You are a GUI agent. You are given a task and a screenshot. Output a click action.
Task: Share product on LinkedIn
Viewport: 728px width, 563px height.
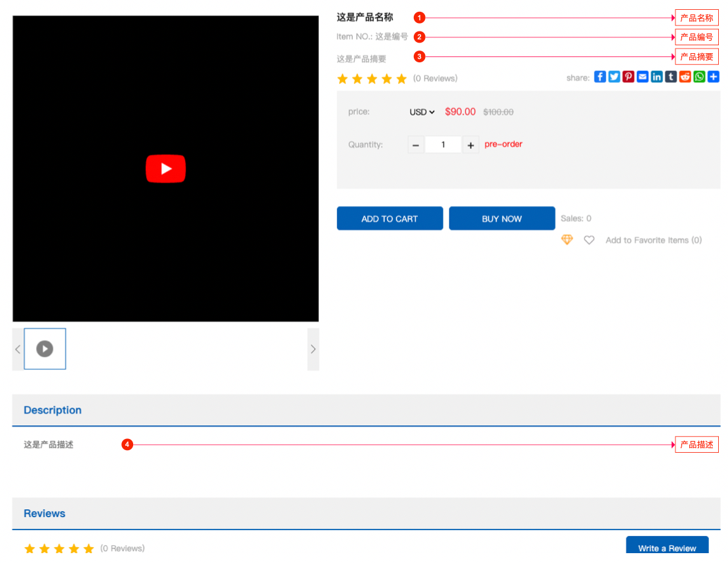coord(657,77)
